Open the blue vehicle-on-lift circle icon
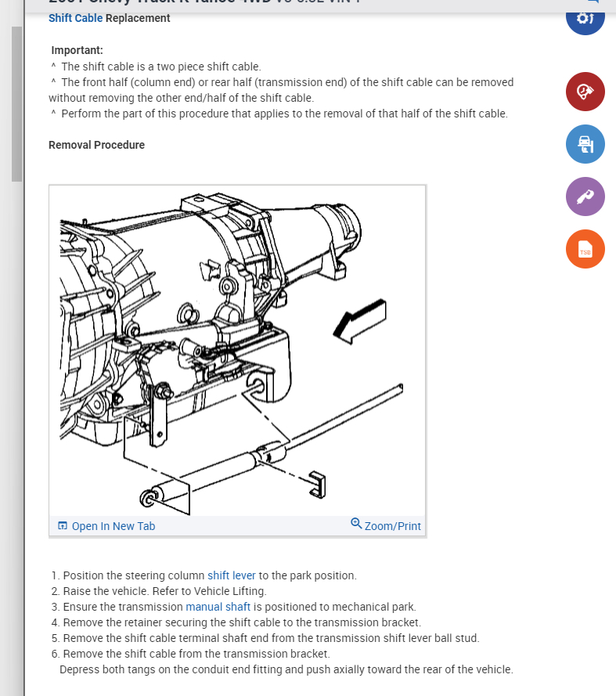Image resolution: width=616 pixels, height=696 pixels. click(585, 144)
